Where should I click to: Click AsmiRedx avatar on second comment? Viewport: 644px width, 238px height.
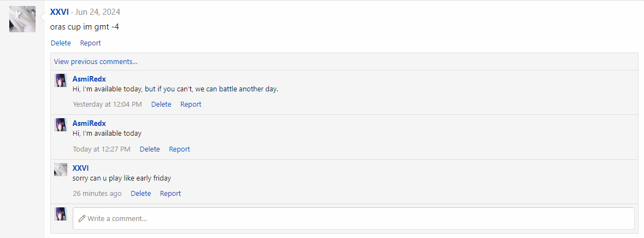61,125
